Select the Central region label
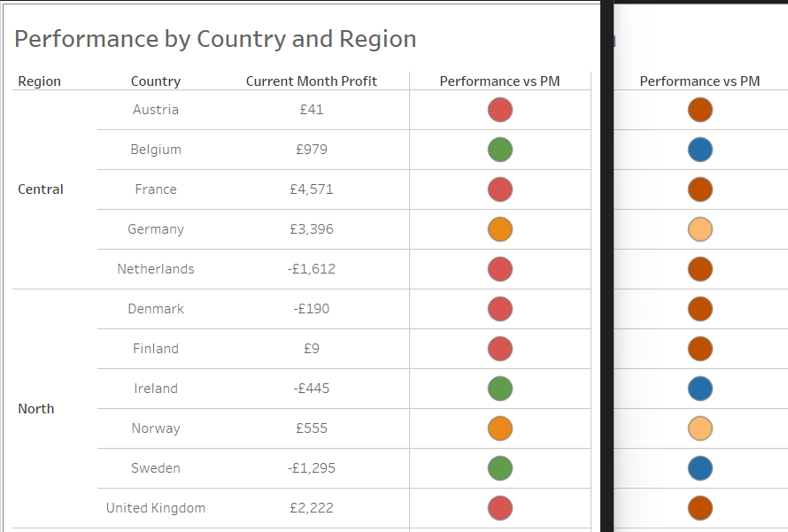This screenshot has height=532, width=788. (41, 189)
